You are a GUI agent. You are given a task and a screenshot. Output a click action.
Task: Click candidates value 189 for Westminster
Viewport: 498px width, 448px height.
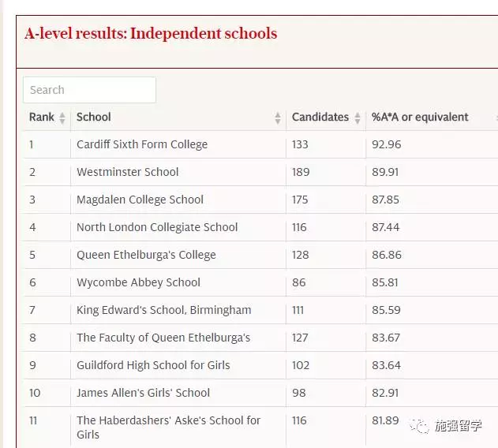(301, 173)
